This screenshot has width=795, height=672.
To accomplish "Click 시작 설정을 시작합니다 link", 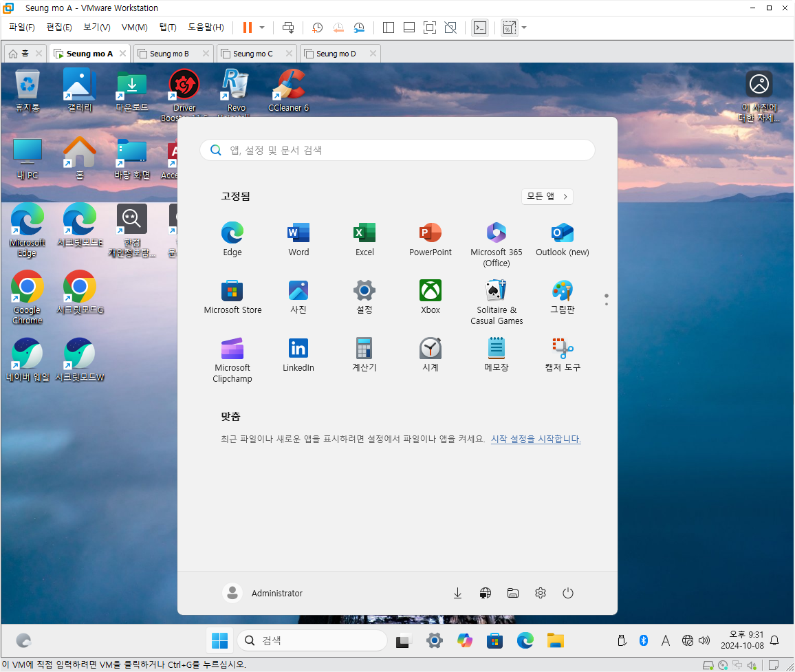I will coord(536,439).
